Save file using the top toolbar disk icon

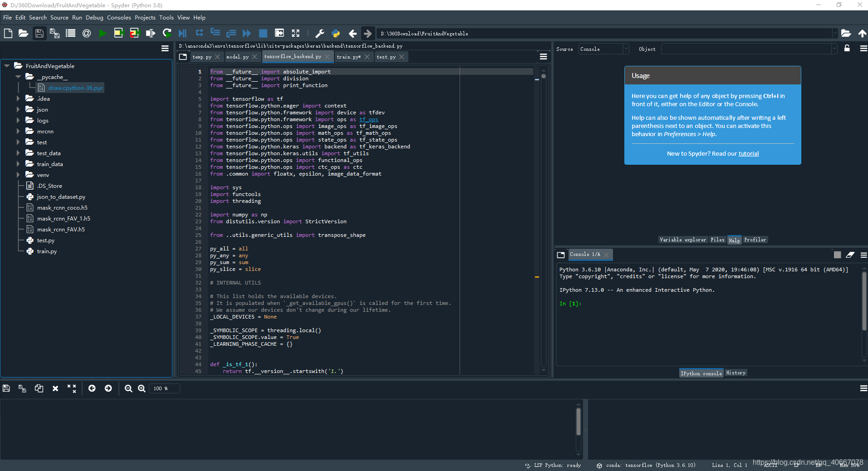click(39, 33)
